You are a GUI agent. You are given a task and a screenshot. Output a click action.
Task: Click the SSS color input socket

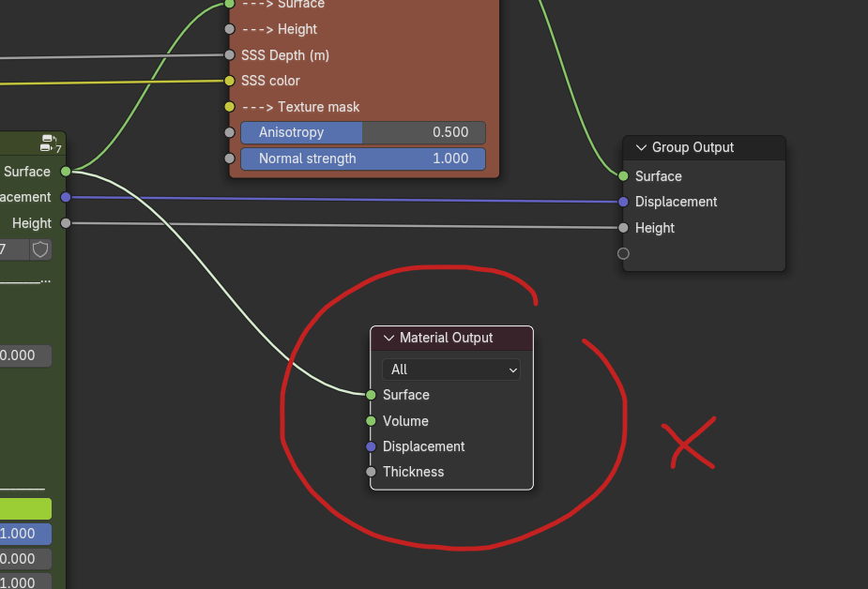click(229, 81)
